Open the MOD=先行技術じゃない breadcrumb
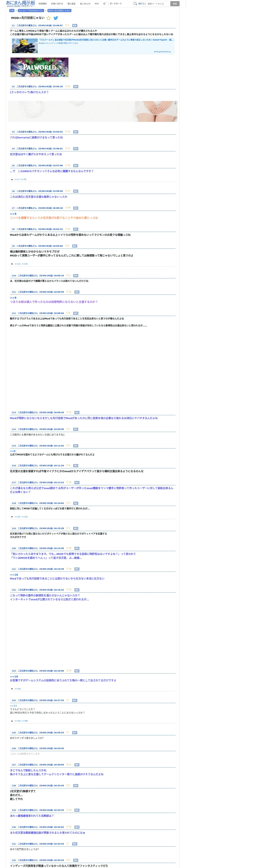Image resolution: width=262 pixels, height=868 pixels. pos(59,10)
